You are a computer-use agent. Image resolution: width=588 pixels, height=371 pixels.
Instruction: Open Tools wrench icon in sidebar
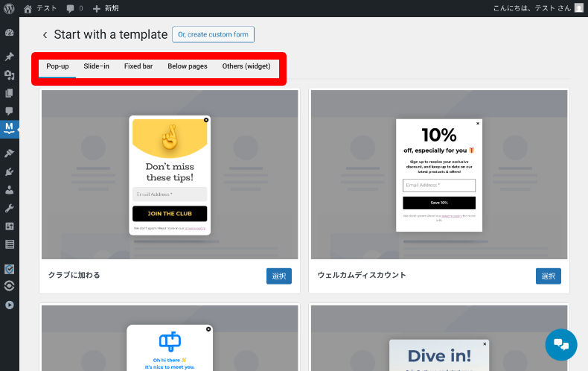[10, 209]
